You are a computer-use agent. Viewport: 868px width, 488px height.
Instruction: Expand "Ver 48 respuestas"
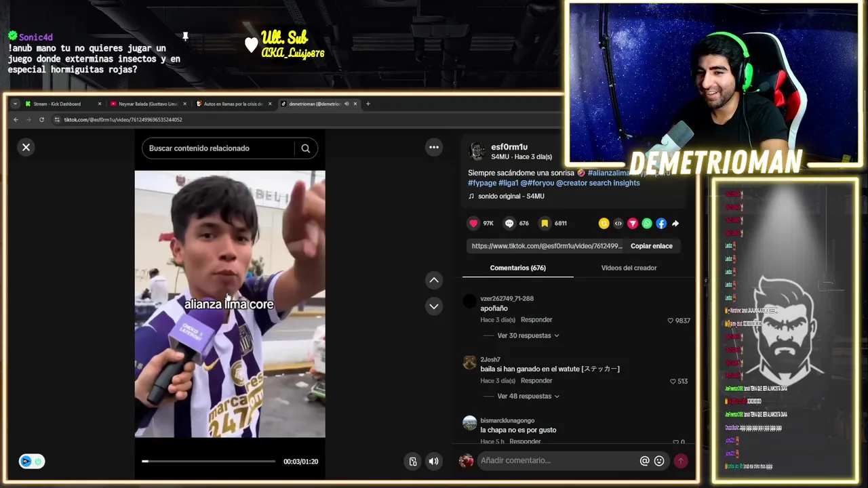click(x=528, y=396)
